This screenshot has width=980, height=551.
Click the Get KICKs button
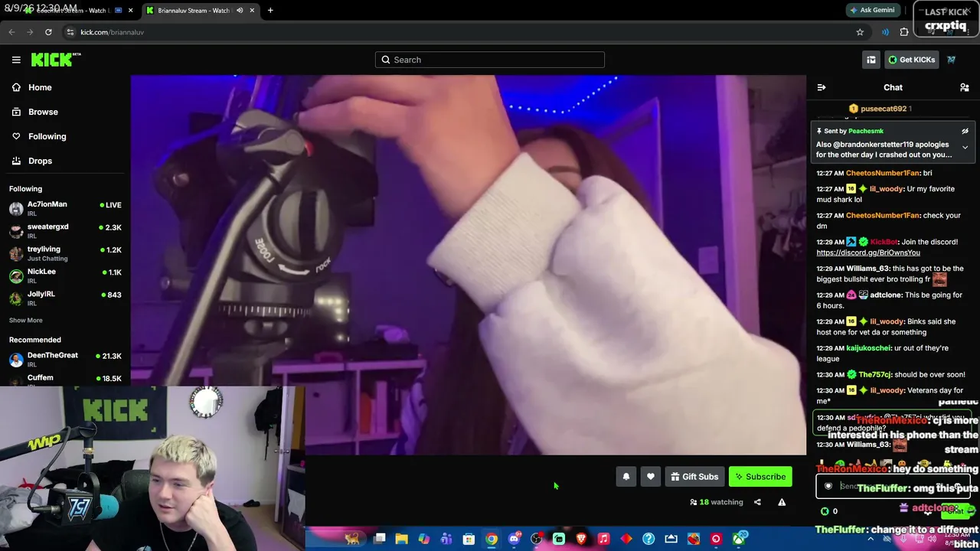911,60
